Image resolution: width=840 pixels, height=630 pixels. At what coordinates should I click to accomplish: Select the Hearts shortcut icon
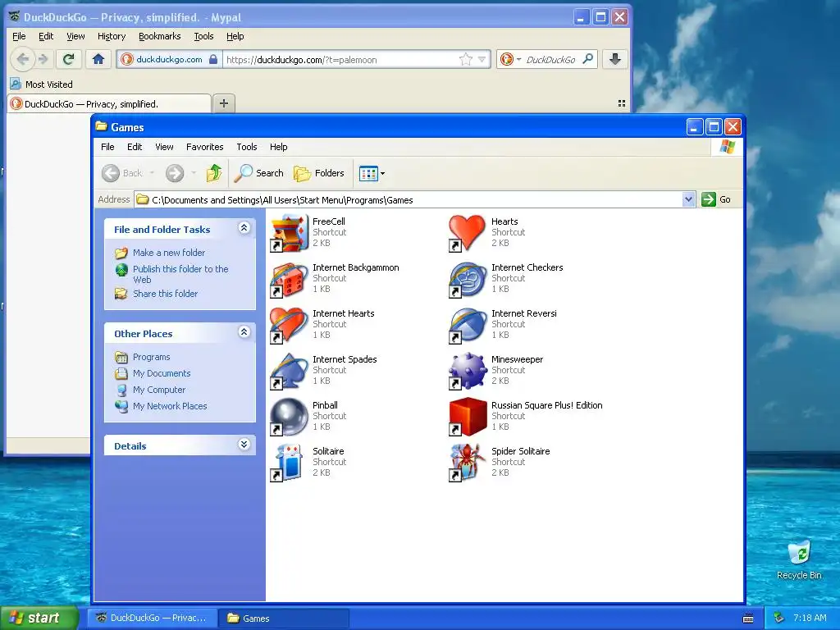pos(467,233)
